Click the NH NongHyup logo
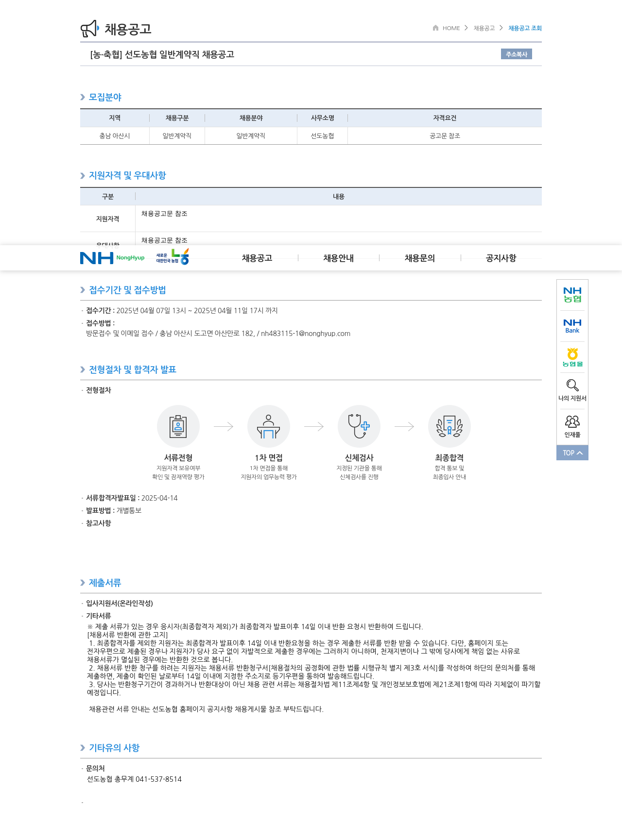This screenshot has width=622, height=840. (112, 258)
